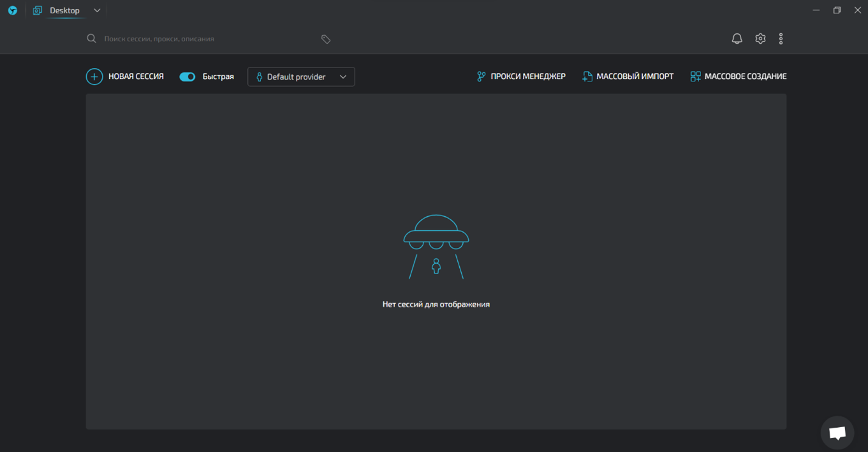Click the app logo in the title bar
This screenshot has height=452, width=868.
[x=12, y=10]
